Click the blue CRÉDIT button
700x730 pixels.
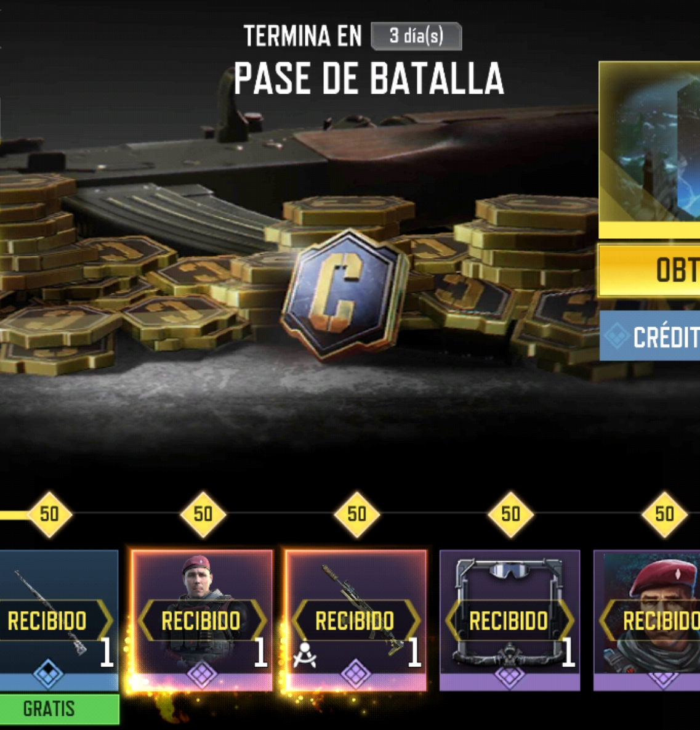pos(650,336)
